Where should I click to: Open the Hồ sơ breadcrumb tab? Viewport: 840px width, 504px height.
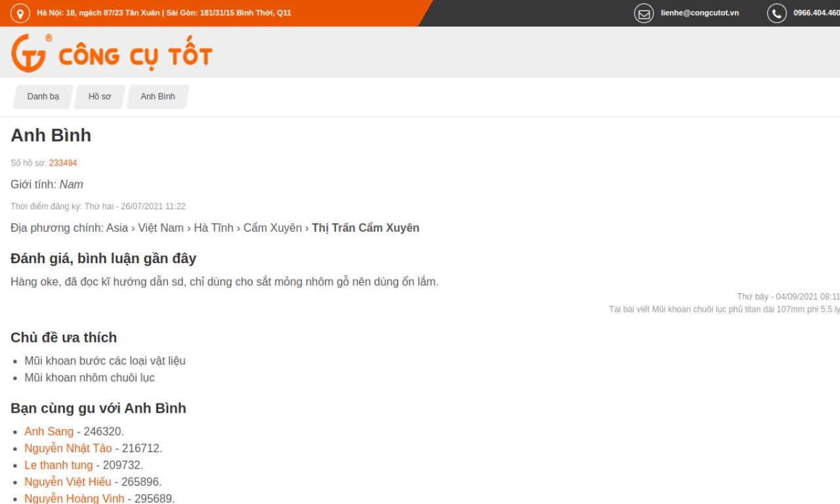100,96
